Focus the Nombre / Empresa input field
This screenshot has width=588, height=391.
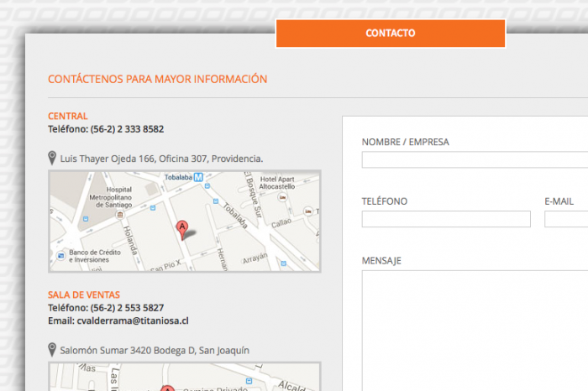pos(475,160)
